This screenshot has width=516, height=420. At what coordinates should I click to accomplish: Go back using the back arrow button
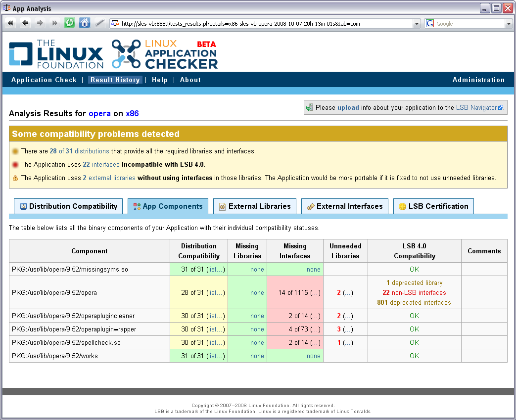[25, 23]
